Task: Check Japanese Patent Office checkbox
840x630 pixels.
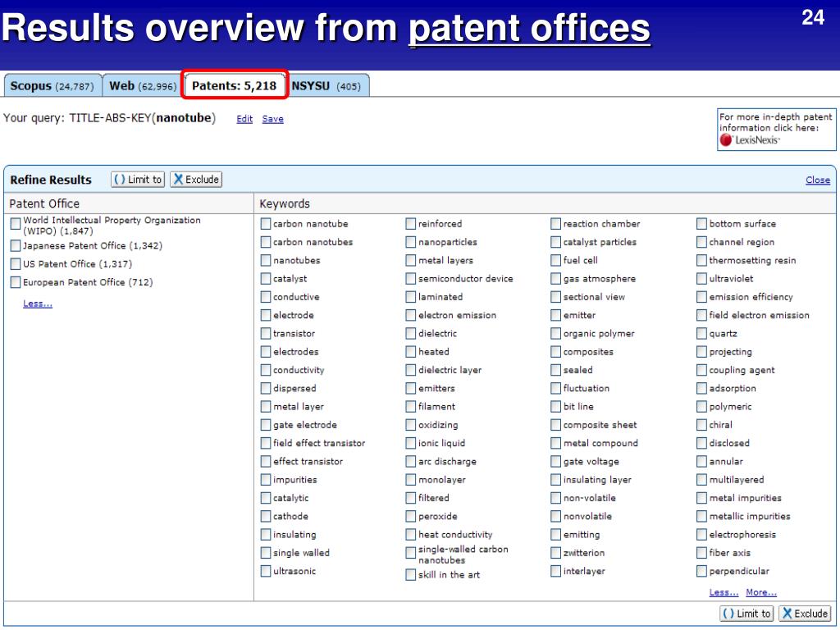Action: (16, 245)
